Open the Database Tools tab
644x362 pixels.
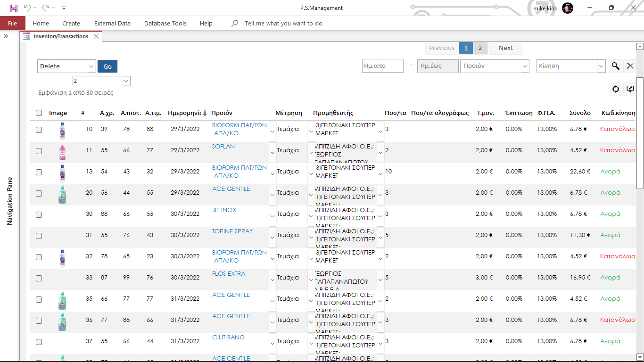(x=165, y=23)
